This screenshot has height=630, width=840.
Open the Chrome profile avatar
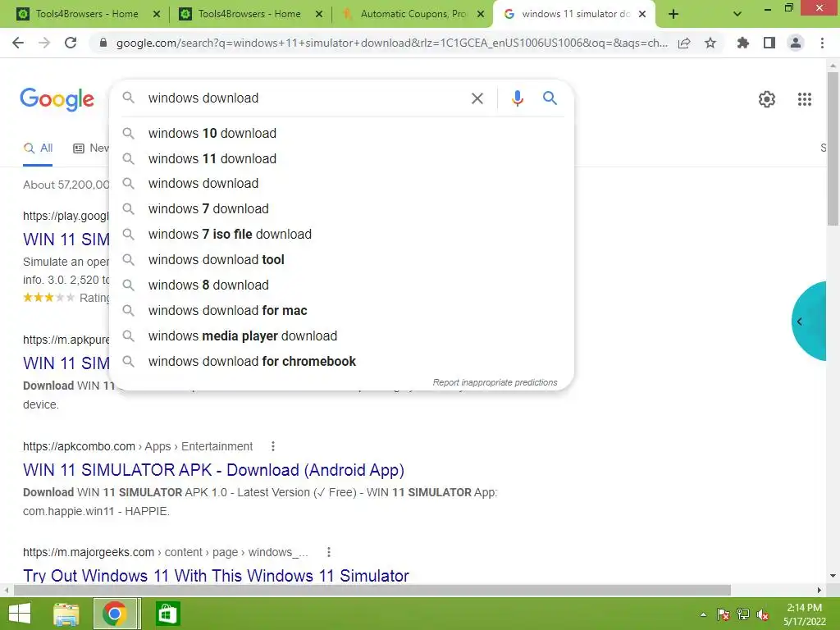click(x=796, y=43)
